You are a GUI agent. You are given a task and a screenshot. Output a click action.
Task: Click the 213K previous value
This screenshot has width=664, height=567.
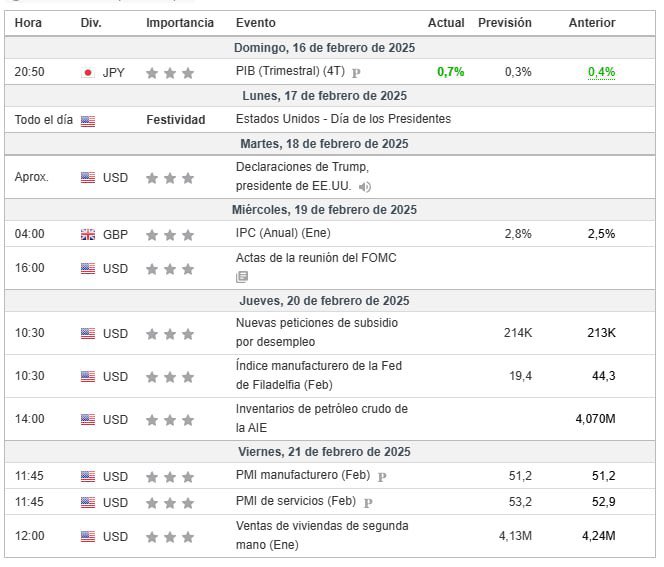tap(601, 333)
